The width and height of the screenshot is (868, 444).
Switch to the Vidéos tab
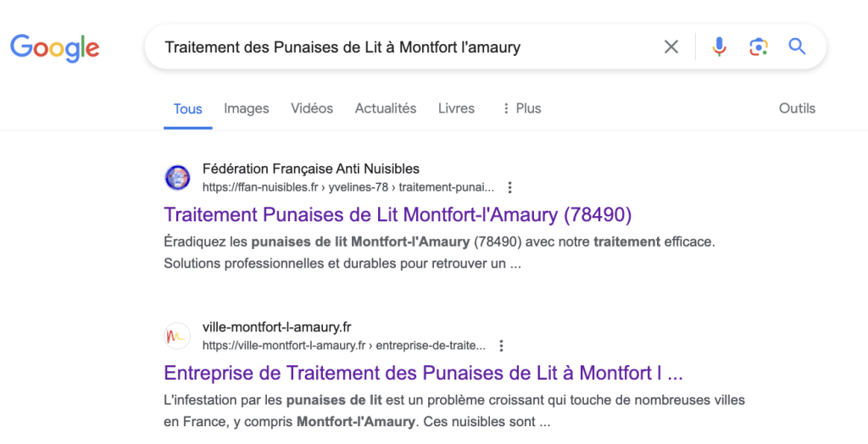click(312, 108)
